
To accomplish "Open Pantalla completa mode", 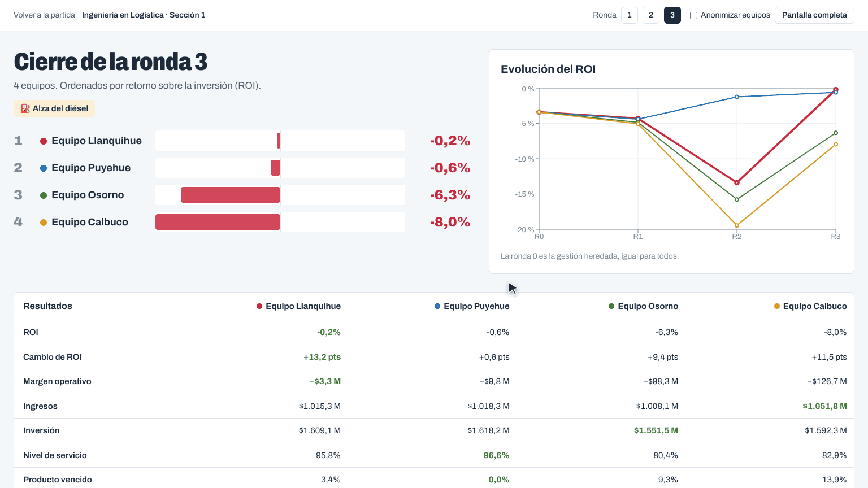I will point(814,15).
